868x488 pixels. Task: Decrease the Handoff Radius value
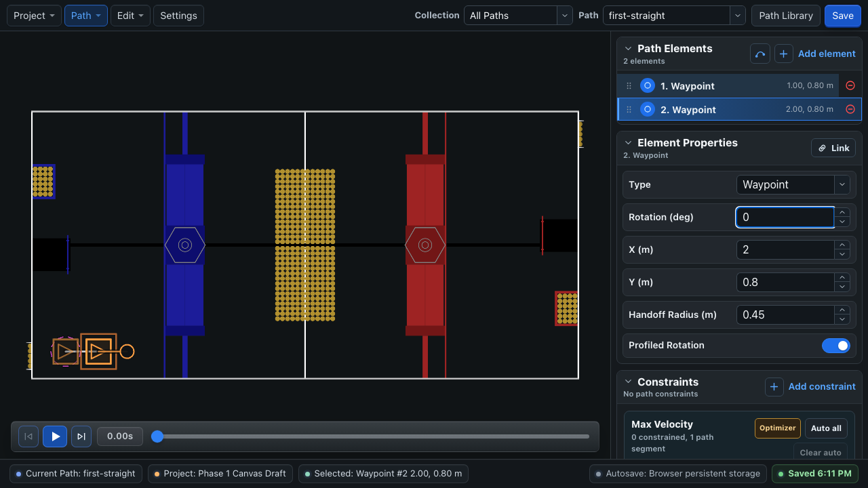tap(842, 319)
